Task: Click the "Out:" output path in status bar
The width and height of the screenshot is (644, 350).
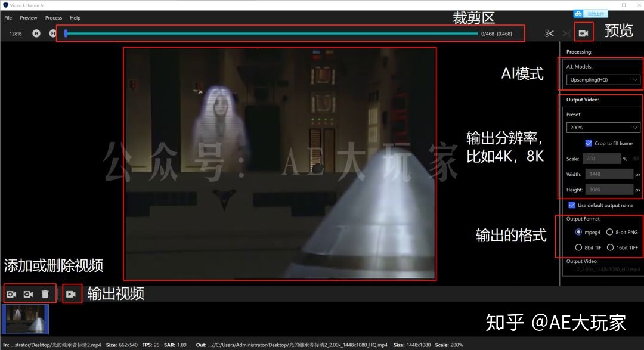Action: click(292, 345)
